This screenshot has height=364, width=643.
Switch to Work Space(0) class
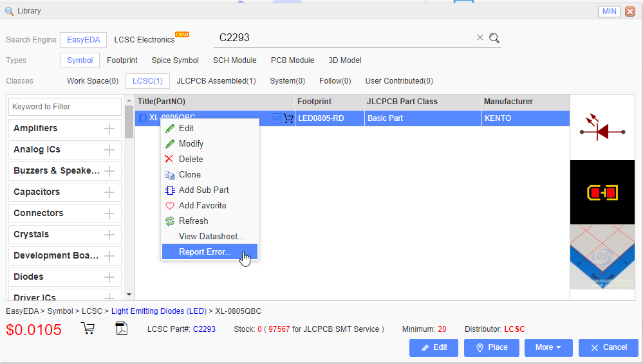pyautogui.click(x=93, y=81)
